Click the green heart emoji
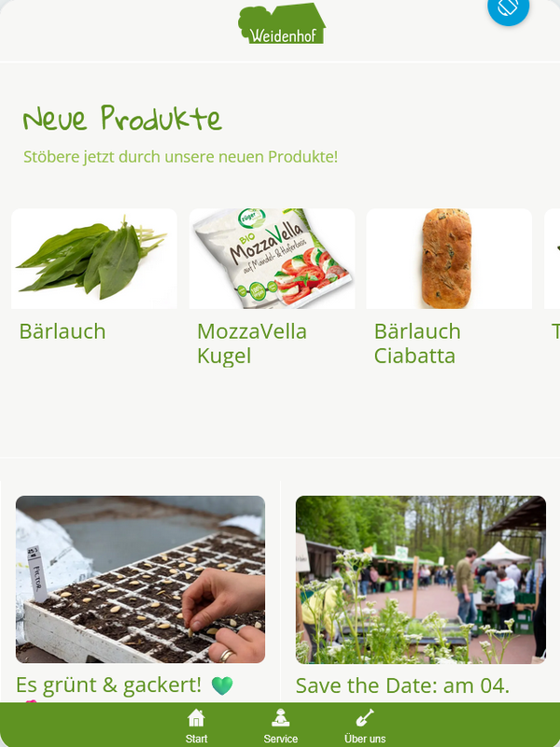560x747 pixels. click(x=222, y=685)
